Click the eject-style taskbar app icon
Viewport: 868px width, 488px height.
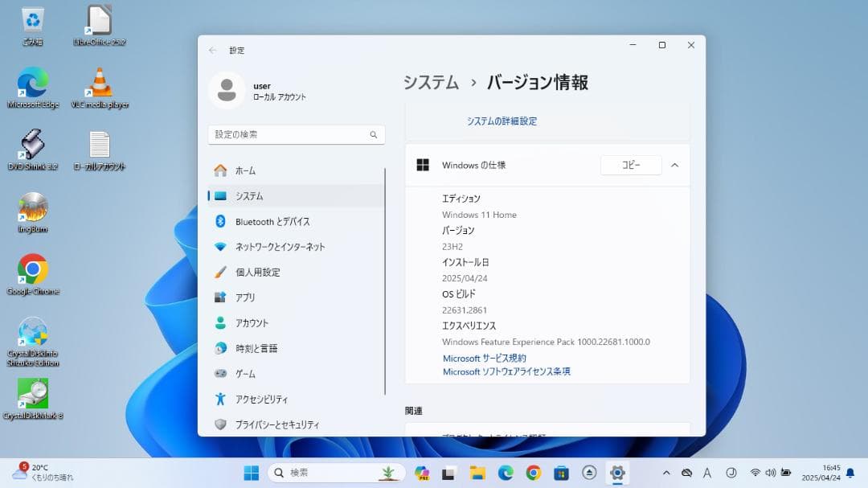[x=589, y=473]
